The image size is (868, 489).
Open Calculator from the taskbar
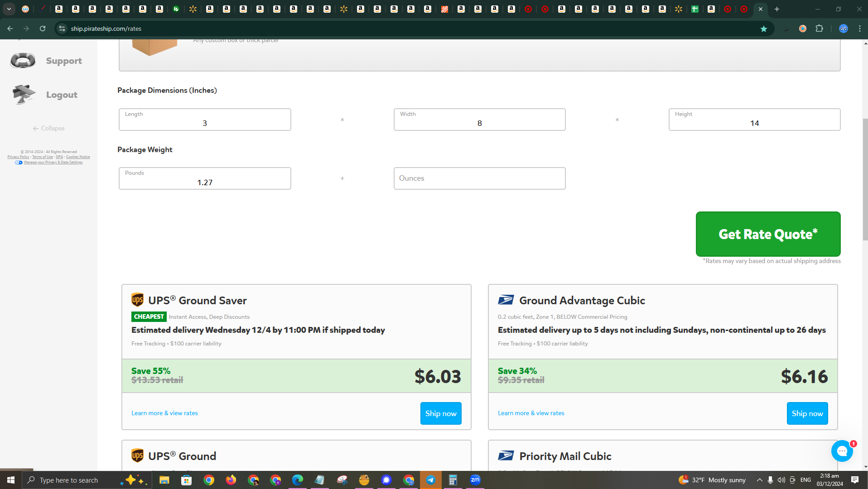point(453,480)
